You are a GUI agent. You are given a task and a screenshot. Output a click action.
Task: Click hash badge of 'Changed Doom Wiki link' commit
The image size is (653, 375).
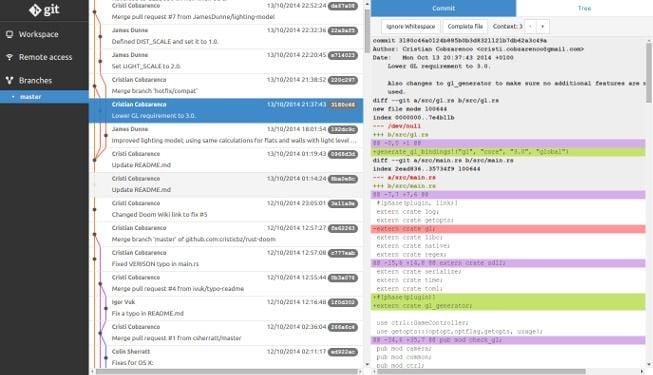pyautogui.click(x=343, y=204)
